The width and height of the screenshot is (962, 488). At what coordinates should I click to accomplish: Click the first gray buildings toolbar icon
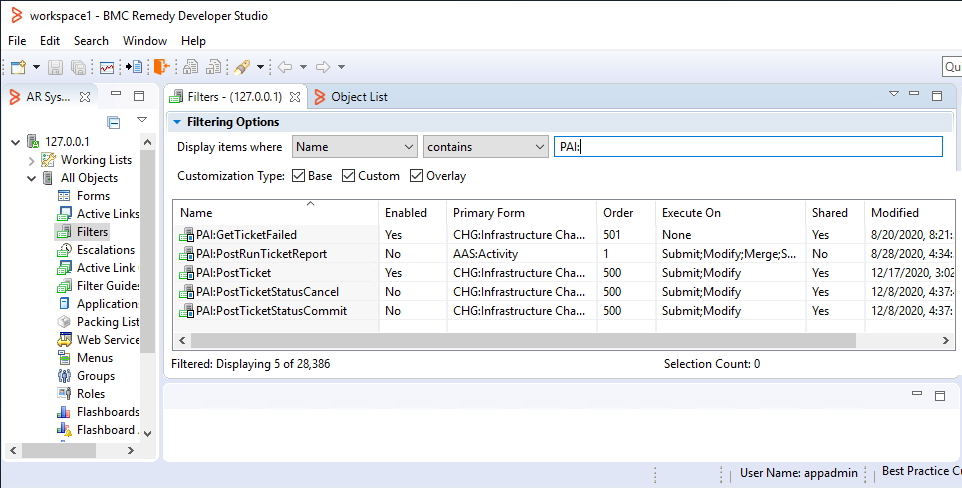tap(191, 67)
